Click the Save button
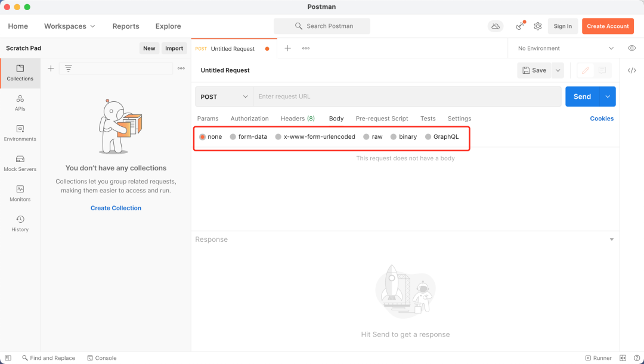This screenshot has width=644, height=364. coord(534,70)
